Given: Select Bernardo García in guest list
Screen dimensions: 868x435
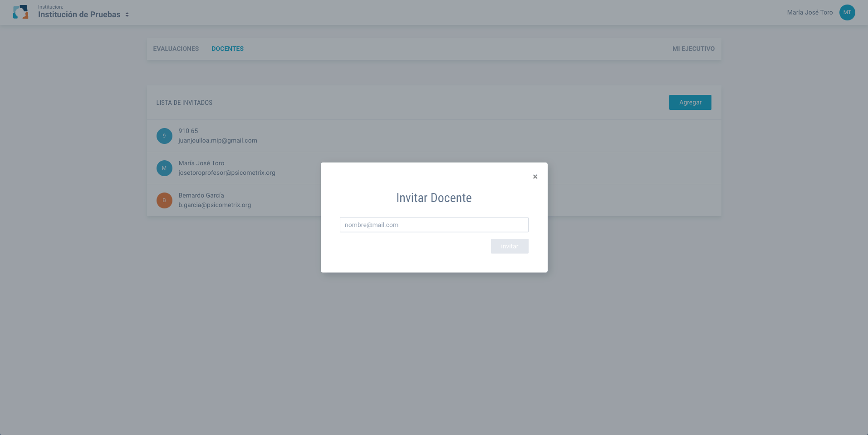Looking at the screenshot, I should 201,195.
